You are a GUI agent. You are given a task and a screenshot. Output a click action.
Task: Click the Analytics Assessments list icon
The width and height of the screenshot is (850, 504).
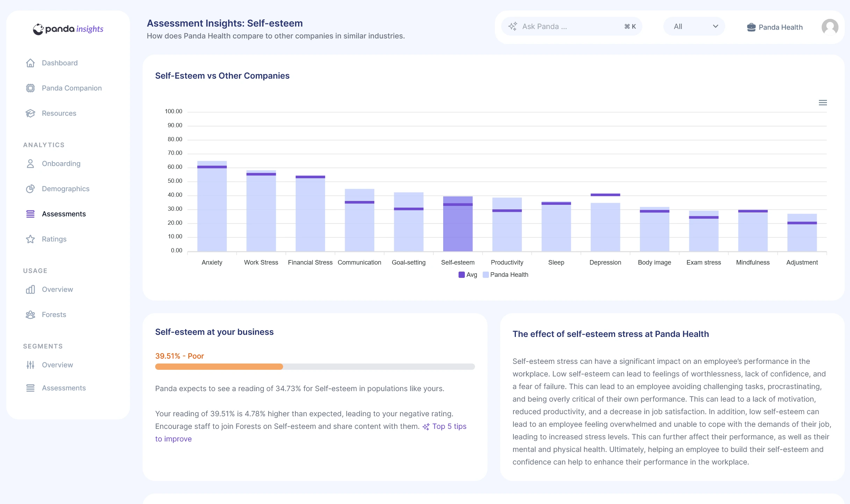click(30, 214)
